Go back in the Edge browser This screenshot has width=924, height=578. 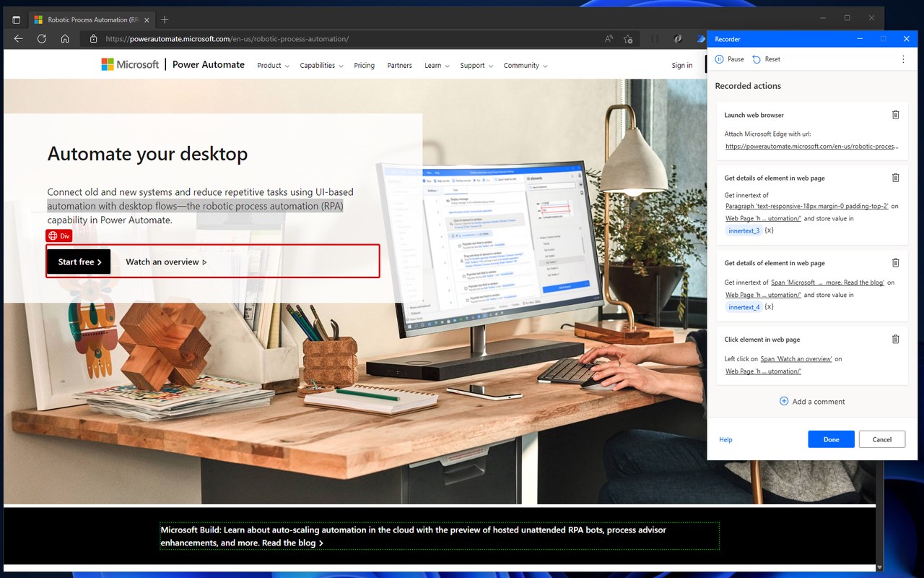[18, 39]
